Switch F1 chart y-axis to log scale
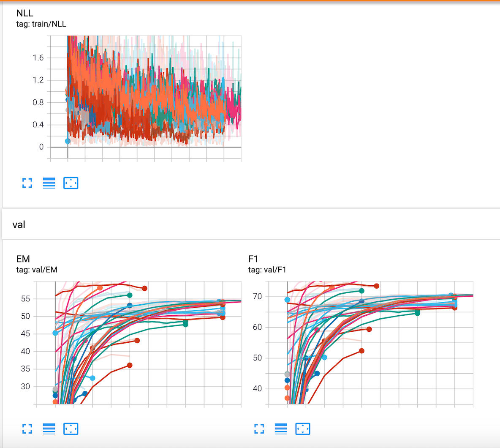This screenshot has width=500, height=448. pyautogui.click(x=281, y=429)
